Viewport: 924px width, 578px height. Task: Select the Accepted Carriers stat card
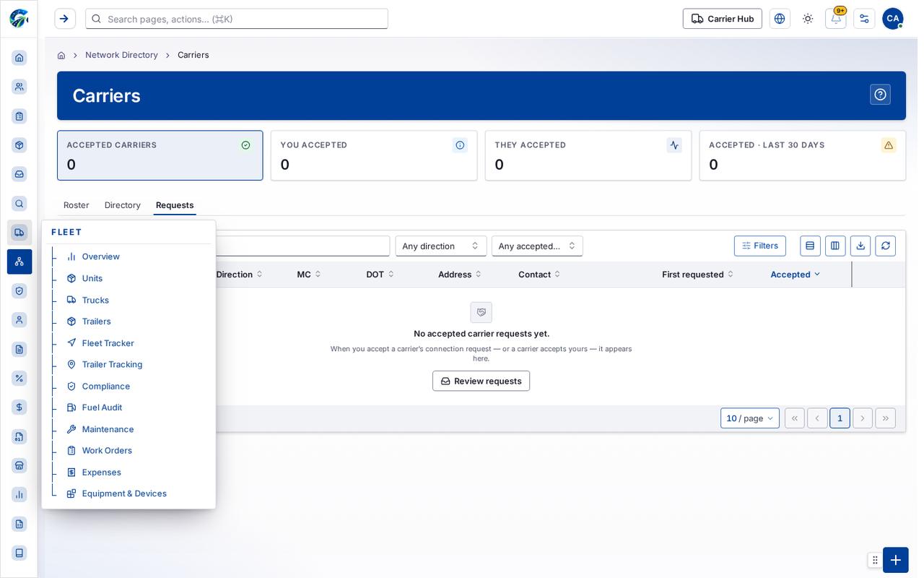[x=160, y=155]
